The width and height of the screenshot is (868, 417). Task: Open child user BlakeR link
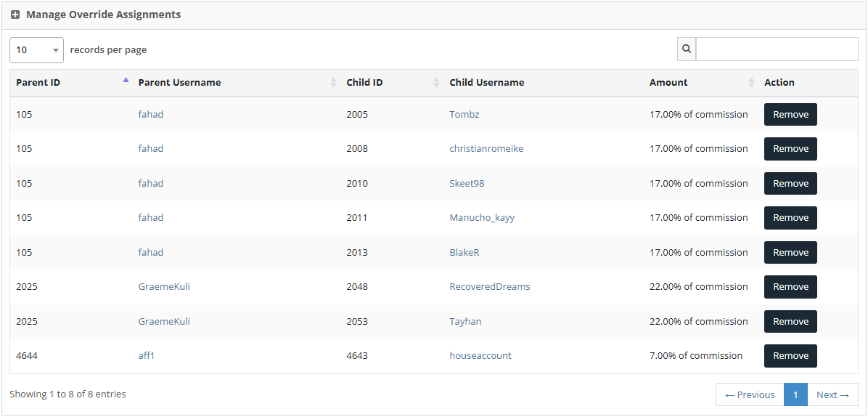pyautogui.click(x=464, y=253)
